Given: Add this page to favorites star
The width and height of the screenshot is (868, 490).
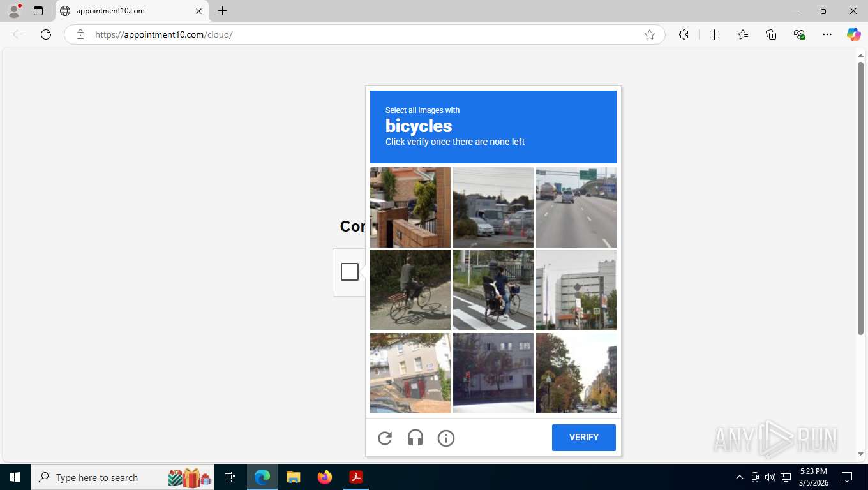Looking at the screenshot, I should (x=650, y=34).
